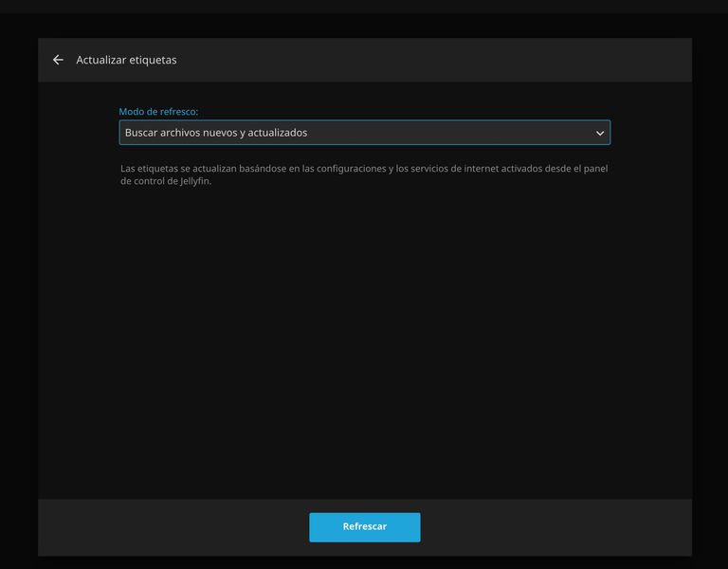Click the dialog header bar right of the title
This screenshot has width=728, height=569.
pyautogui.click(x=427, y=60)
